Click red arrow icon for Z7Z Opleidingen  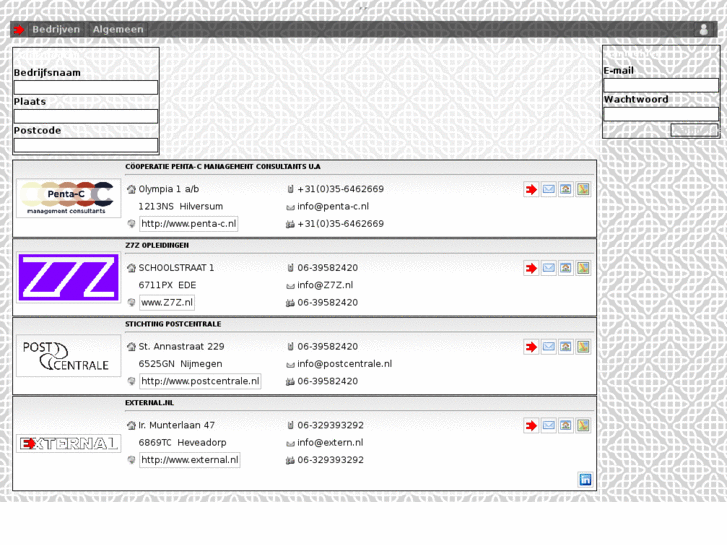pyautogui.click(x=531, y=268)
